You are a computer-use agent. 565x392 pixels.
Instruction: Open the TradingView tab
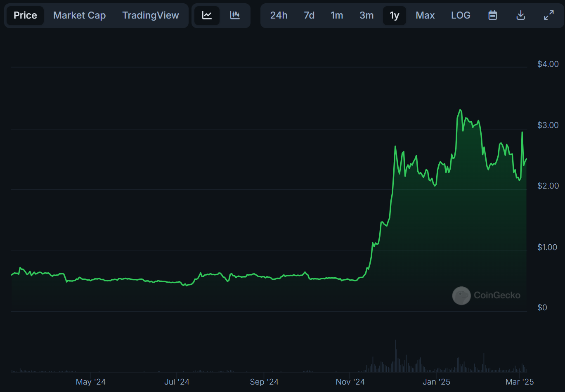coord(151,16)
